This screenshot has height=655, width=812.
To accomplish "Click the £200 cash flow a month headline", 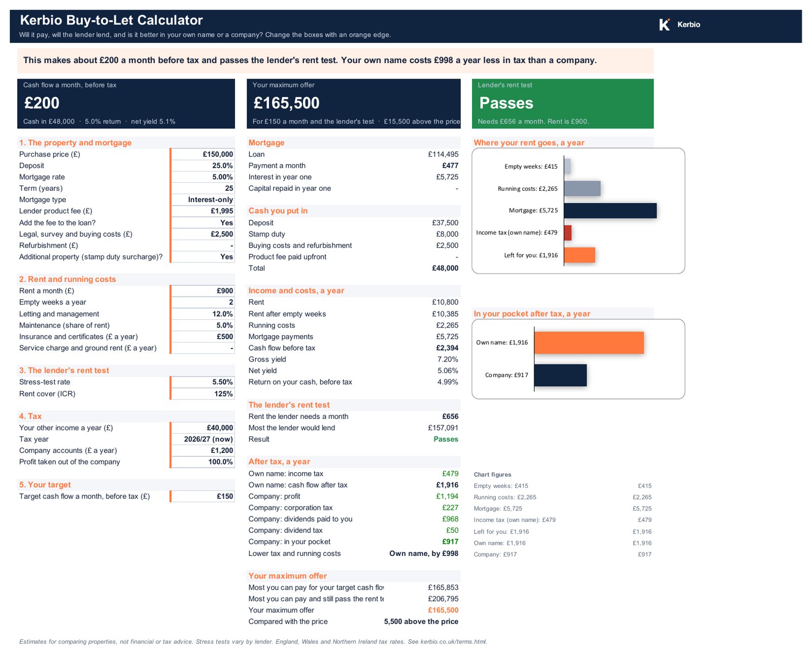I will pos(42,103).
